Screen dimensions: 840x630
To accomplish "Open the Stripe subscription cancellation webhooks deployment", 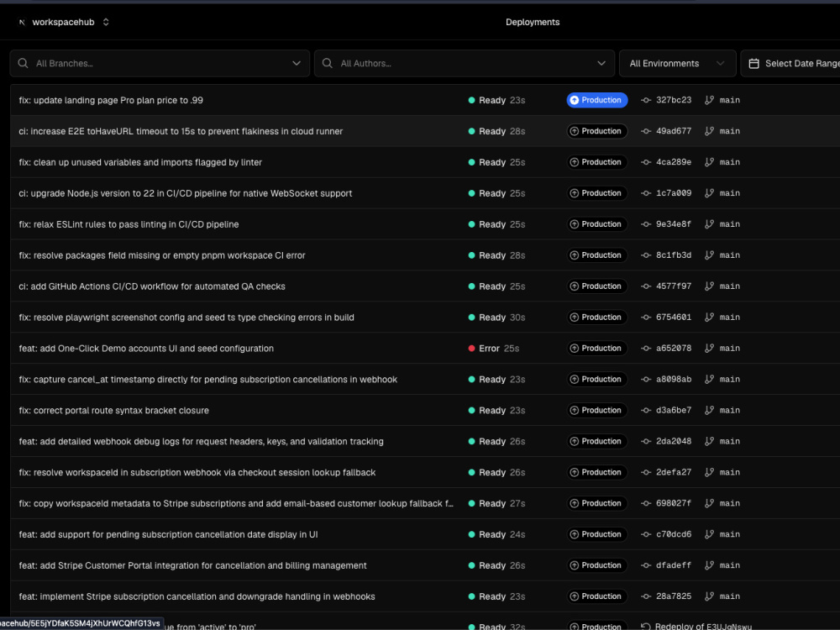I will pyautogui.click(x=197, y=597).
